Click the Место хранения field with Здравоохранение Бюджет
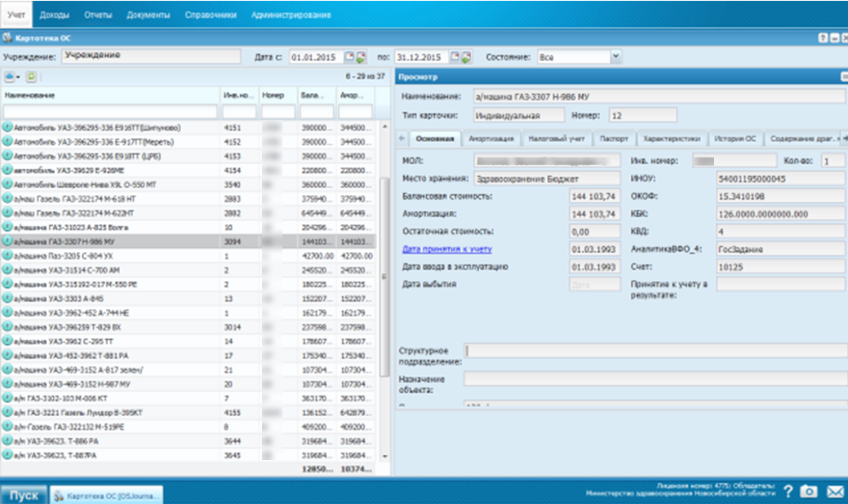This screenshot has height=504, width=848. (547, 179)
